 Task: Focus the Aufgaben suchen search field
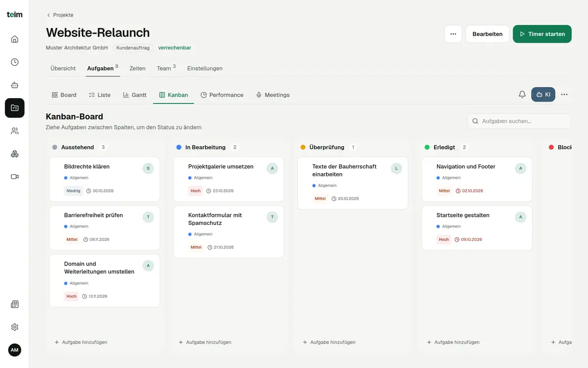(519, 121)
